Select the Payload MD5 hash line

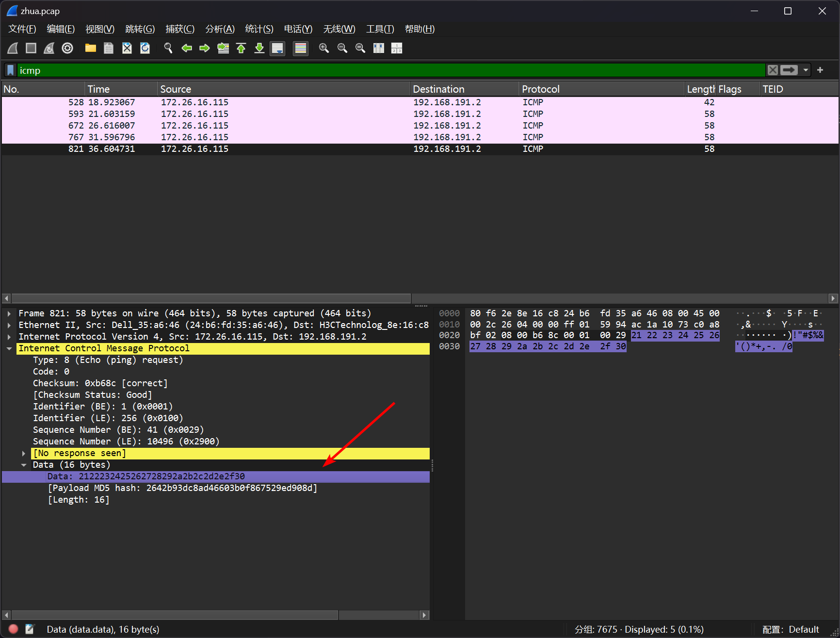click(x=182, y=488)
